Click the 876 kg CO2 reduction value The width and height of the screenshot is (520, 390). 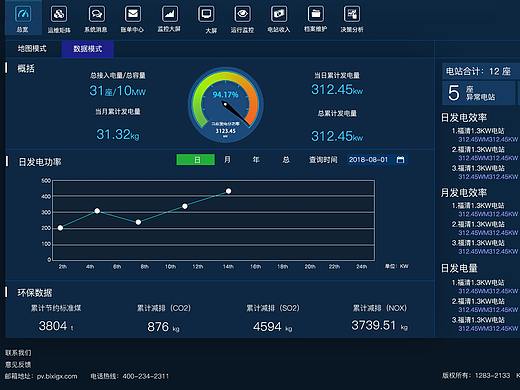163,327
